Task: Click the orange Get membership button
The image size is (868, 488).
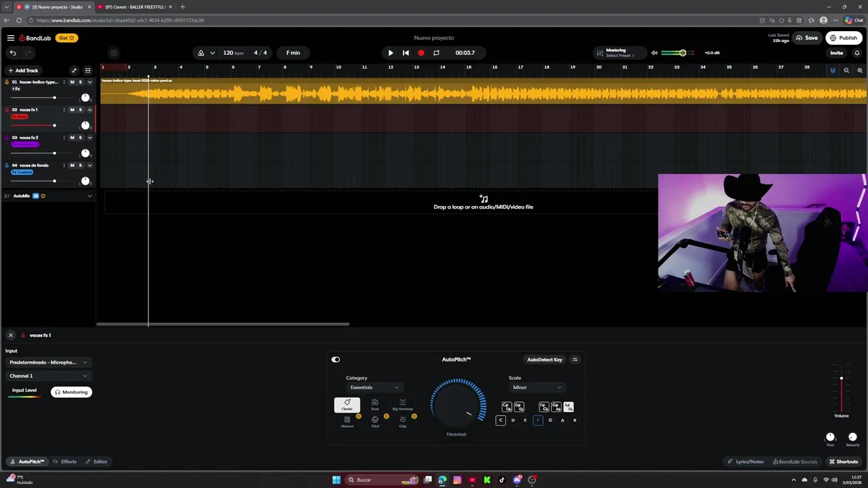Action: [66, 38]
